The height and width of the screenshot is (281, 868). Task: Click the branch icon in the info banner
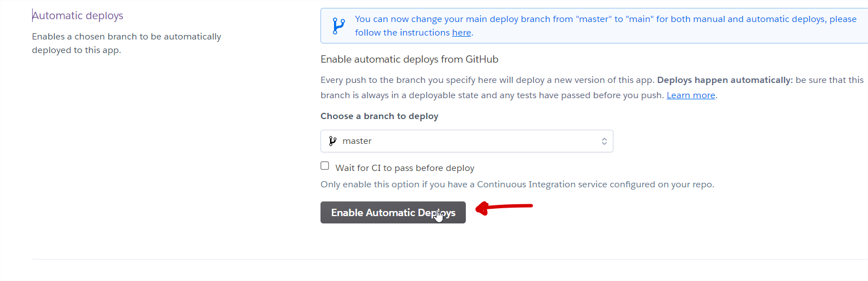tap(339, 26)
